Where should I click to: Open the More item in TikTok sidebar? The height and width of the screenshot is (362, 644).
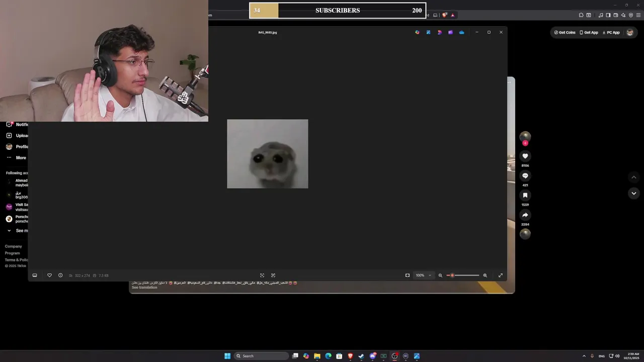16,157
